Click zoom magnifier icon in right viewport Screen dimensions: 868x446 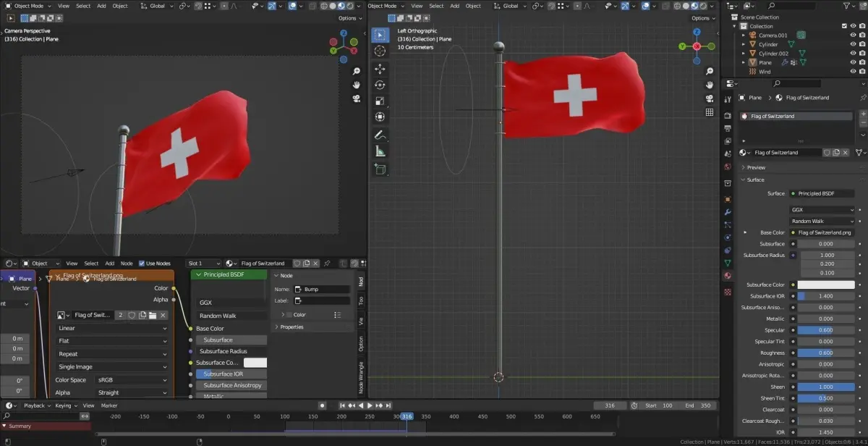tap(710, 71)
